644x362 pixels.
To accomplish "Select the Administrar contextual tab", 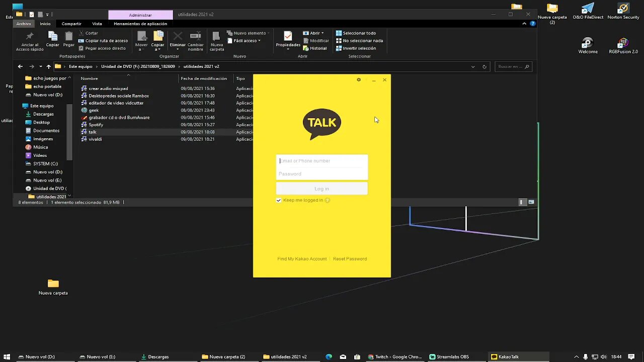I will (140, 15).
